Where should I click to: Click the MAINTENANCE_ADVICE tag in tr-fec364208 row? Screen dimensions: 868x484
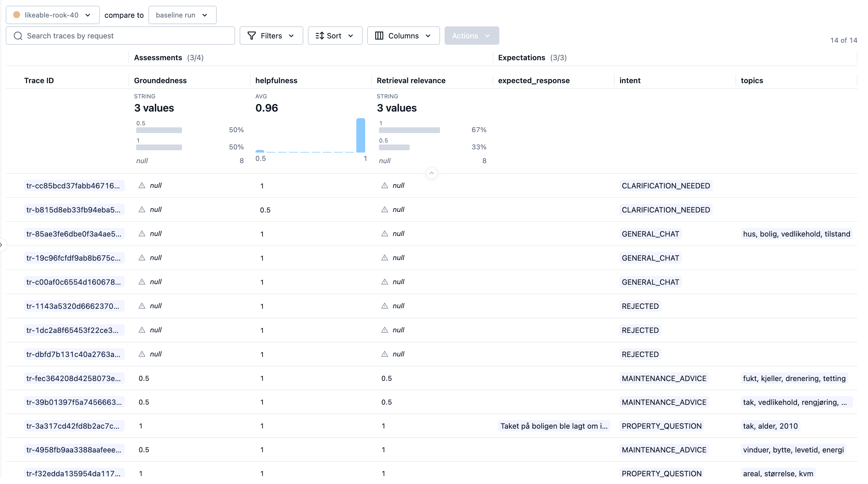tap(664, 378)
